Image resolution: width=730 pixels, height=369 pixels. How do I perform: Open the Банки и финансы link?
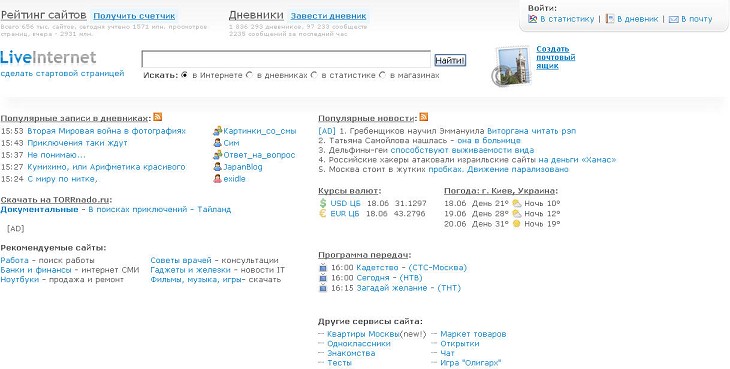pyautogui.click(x=36, y=270)
